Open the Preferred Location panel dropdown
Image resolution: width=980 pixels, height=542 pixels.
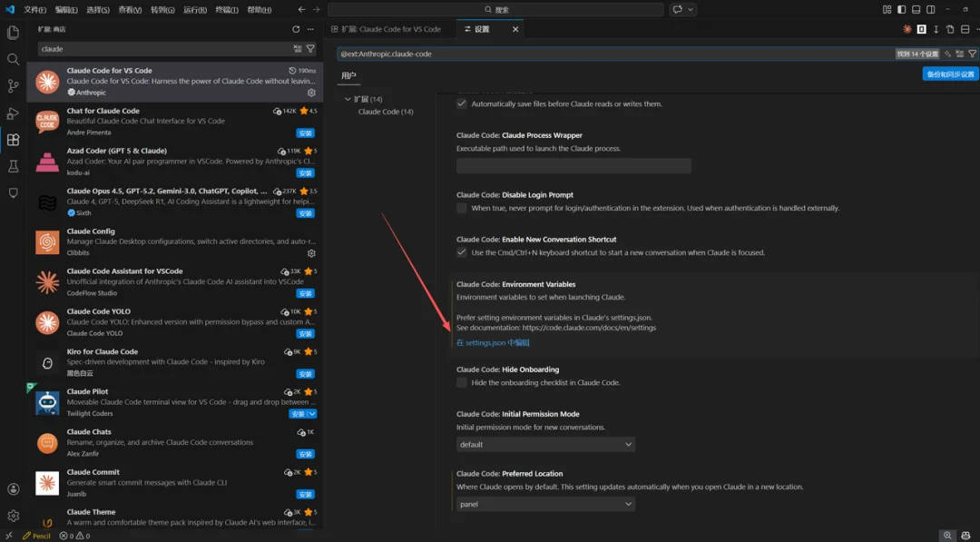(x=545, y=504)
